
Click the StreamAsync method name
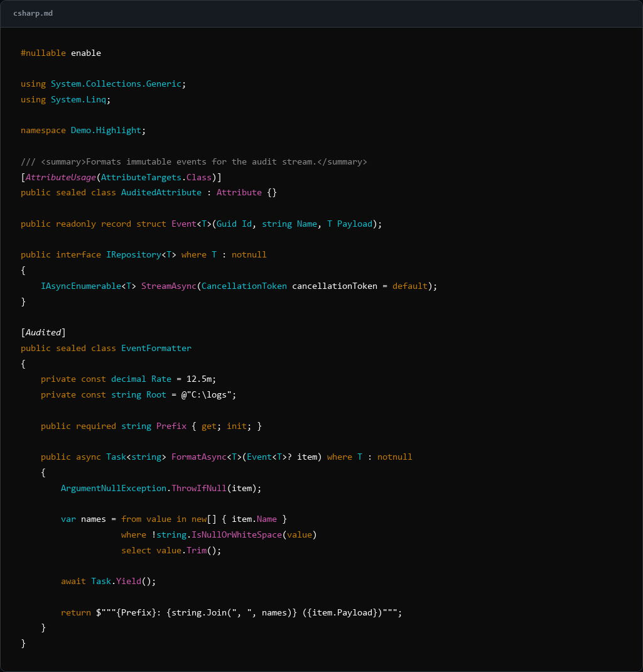[169, 286]
